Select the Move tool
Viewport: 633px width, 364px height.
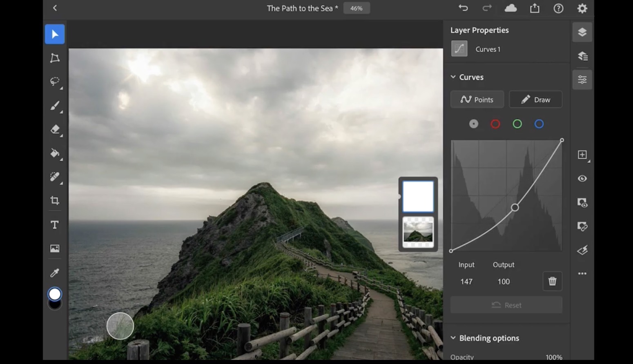pos(55,34)
